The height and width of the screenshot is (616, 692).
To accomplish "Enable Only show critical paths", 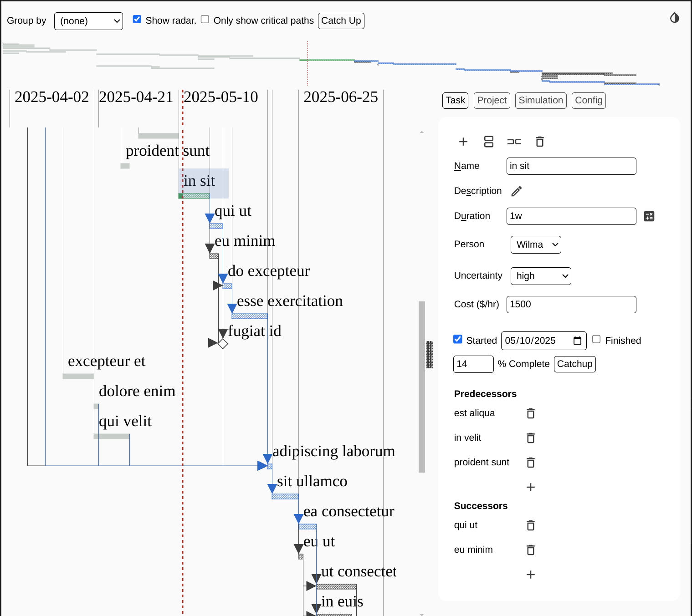I will (205, 19).
